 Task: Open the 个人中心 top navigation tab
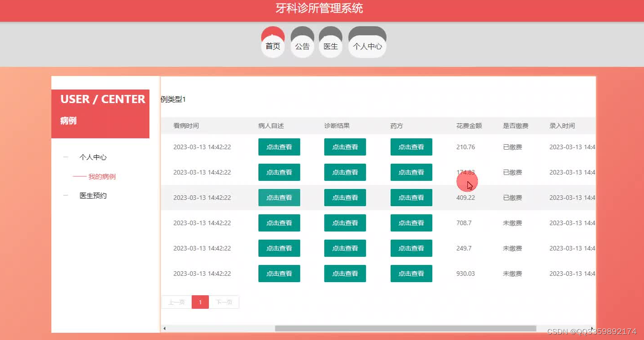(367, 42)
